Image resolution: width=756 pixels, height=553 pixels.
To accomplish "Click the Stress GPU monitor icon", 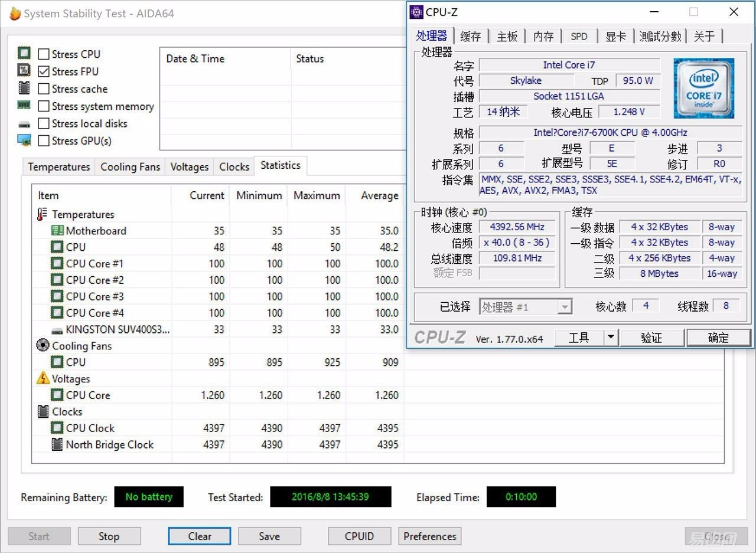I will point(24,140).
